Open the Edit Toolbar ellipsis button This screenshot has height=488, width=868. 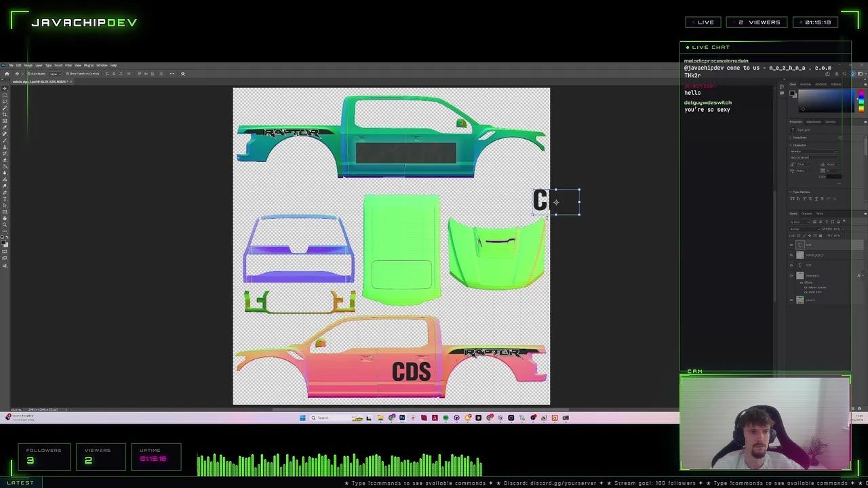(x=5, y=231)
